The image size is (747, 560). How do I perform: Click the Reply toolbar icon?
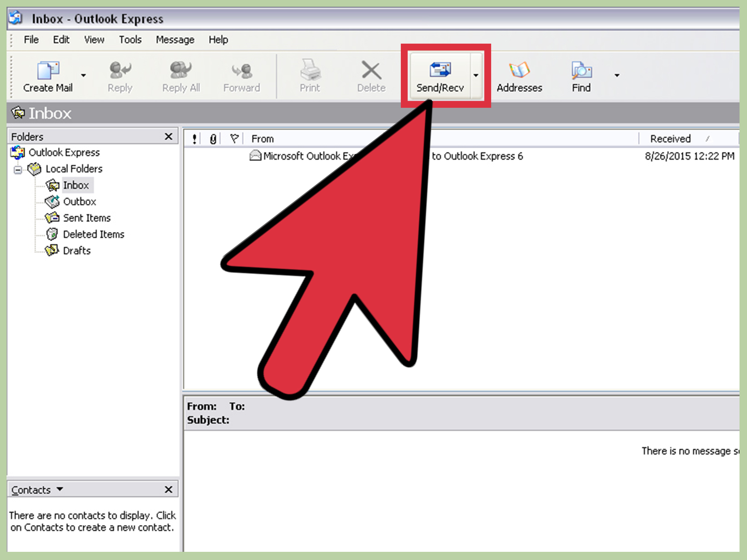click(120, 70)
